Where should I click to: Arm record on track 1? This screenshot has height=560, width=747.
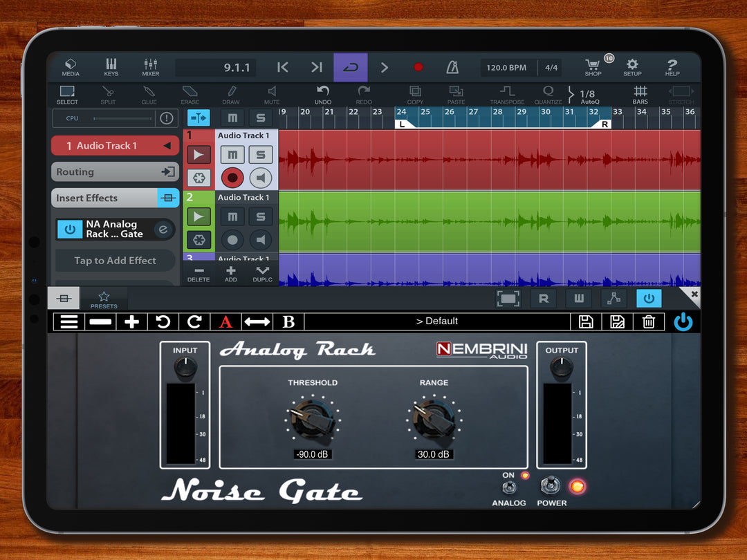232,178
